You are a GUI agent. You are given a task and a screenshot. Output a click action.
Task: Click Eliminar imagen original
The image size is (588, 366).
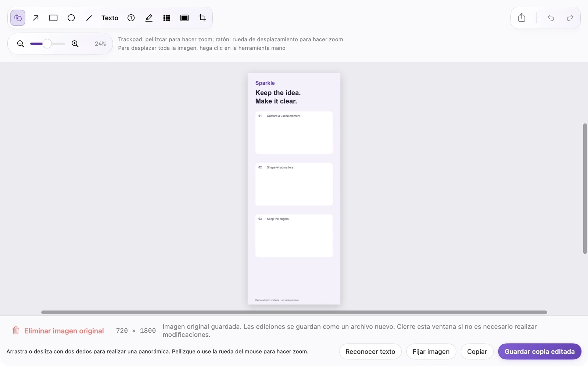[58, 331]
